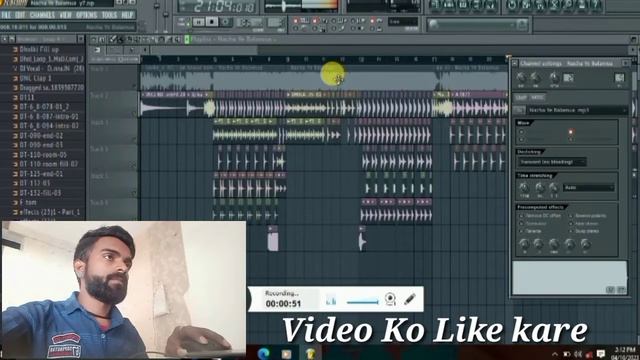Click the channel PAN knob
Viewport: 640px width, 360px height.
pos(521,77)
